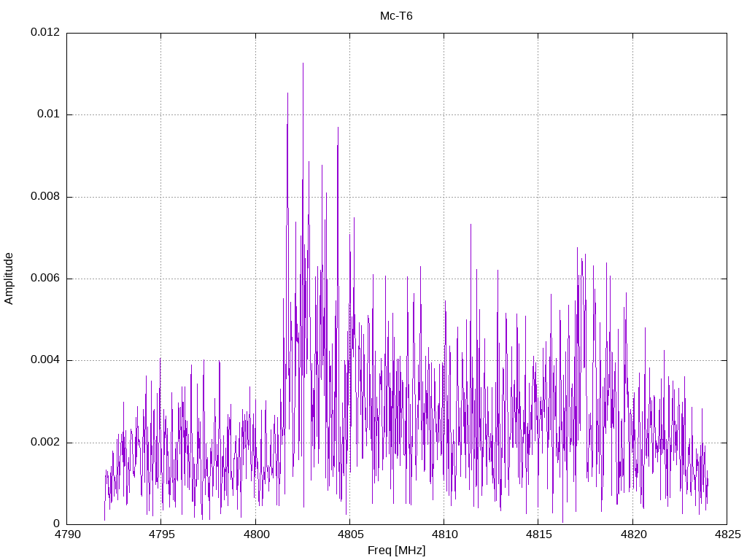Click the tip of the tallest spectrum peak
Screen dimensions: 747x560
tap(303, 63)
